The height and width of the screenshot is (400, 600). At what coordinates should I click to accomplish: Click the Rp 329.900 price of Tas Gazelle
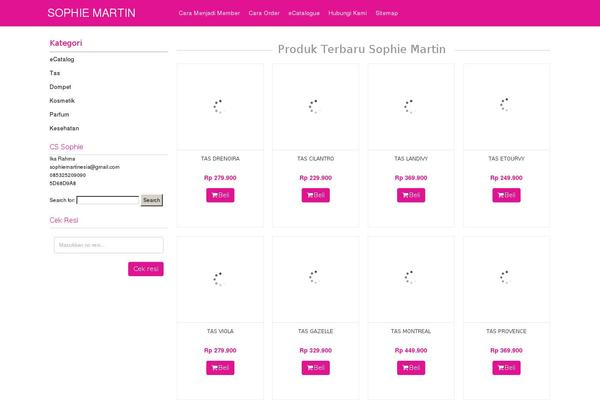(x=316, y=350)
